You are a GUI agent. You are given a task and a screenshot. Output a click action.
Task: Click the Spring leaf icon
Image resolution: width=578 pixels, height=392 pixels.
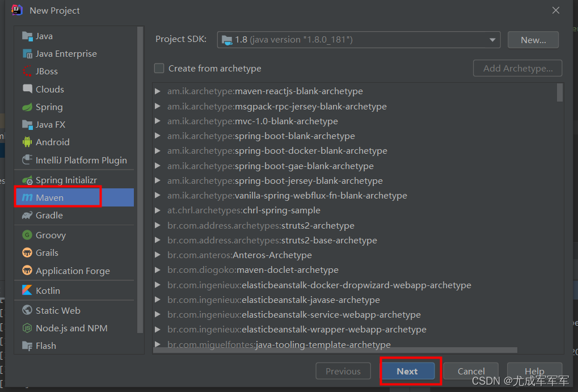27,107
